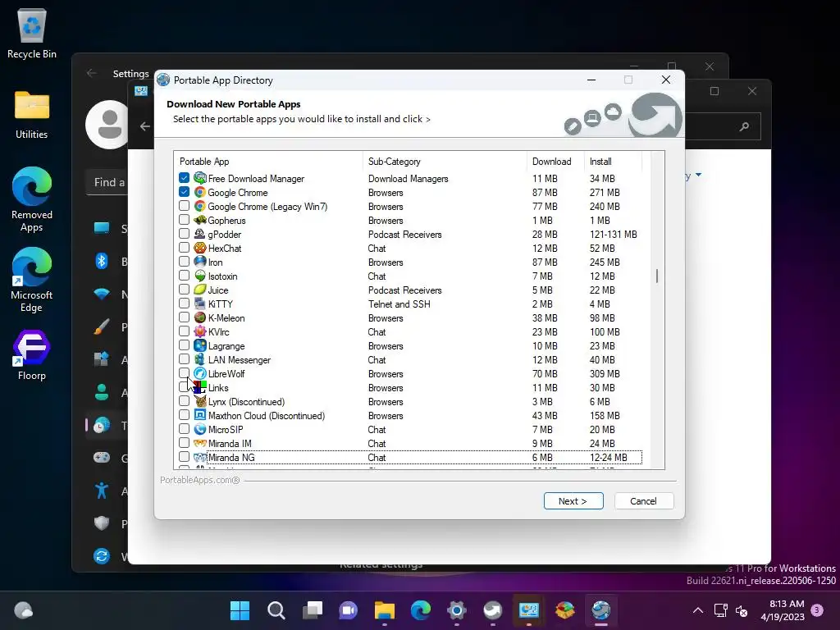Check the Iron browser checkbox

coord(185,262)
